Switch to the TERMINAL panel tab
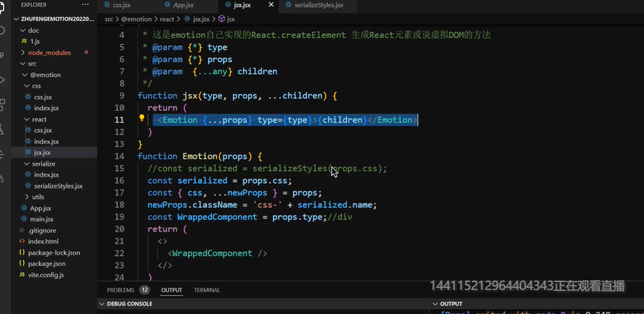 207,290
